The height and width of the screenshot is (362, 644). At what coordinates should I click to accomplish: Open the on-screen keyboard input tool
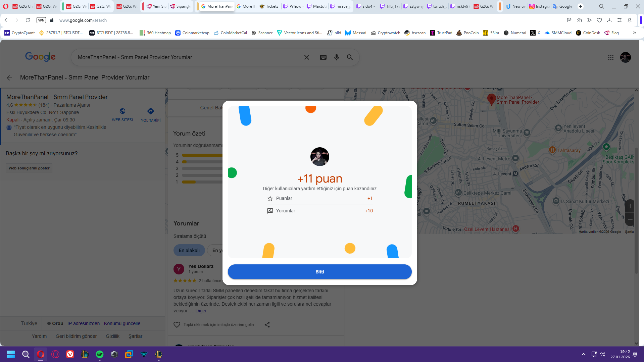[x=323, y=57]
